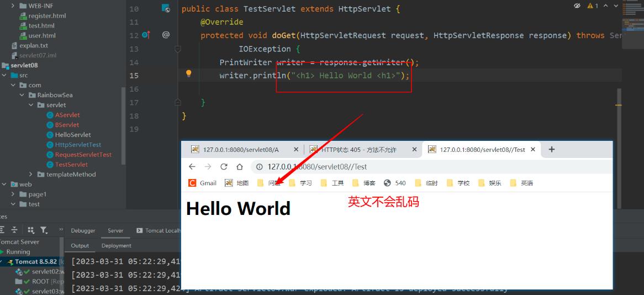Image resolution: width=644 pixels, height=295 pixels.
Task: Expand the page1 folder
Action: coord(13,194)
